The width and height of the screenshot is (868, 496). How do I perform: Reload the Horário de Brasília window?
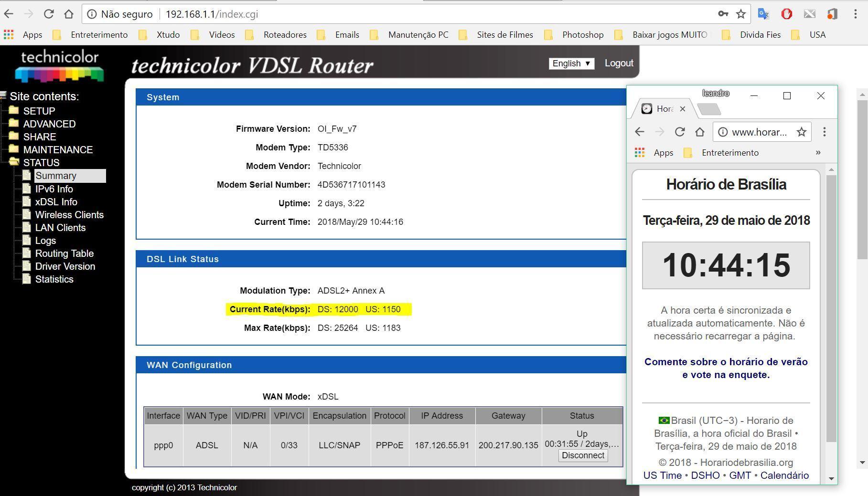point(680,132)
